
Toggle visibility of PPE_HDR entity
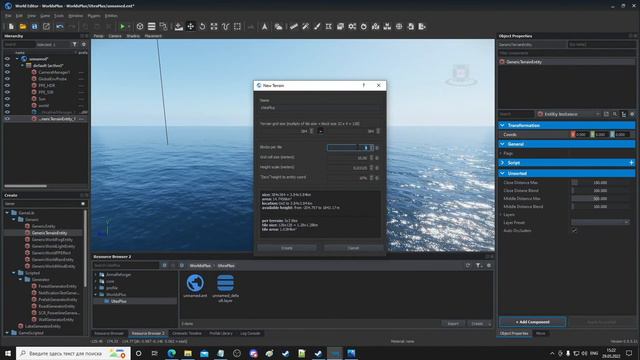[x=7, y=85]
